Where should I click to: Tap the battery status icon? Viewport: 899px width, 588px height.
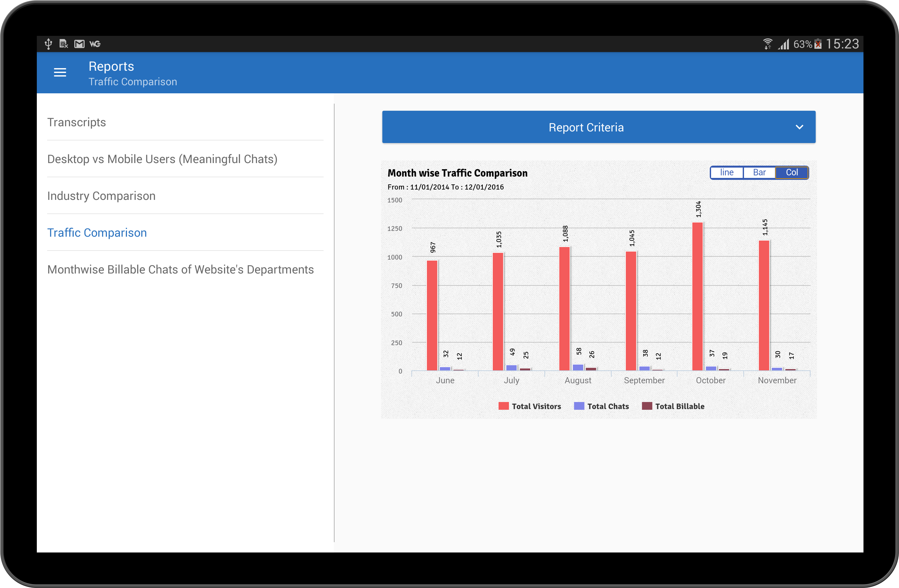(818, 44)
